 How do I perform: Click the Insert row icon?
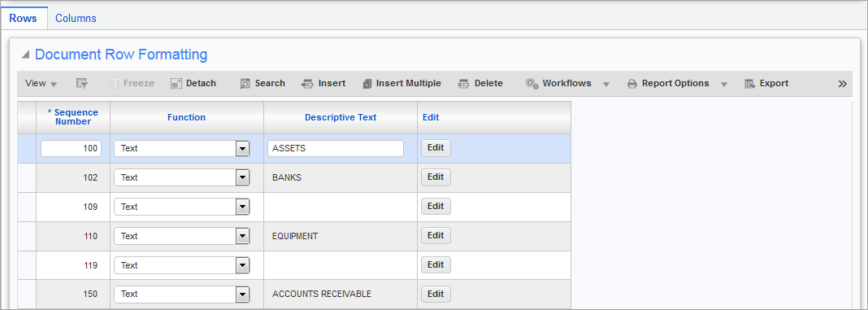pos(307,84)
